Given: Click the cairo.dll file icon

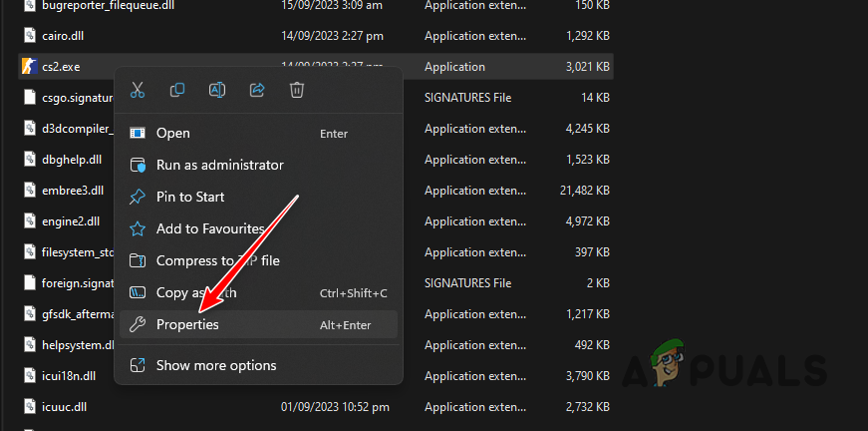Looking at the screenshot, I should 29,36.
